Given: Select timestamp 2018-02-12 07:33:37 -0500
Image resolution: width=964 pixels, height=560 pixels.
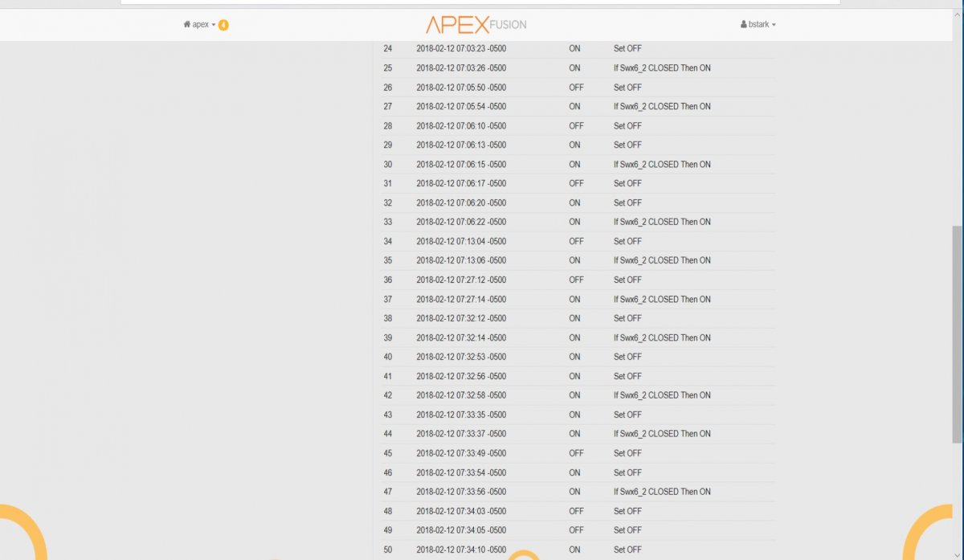Looking at the screenshot, I should tap(461, 434).
